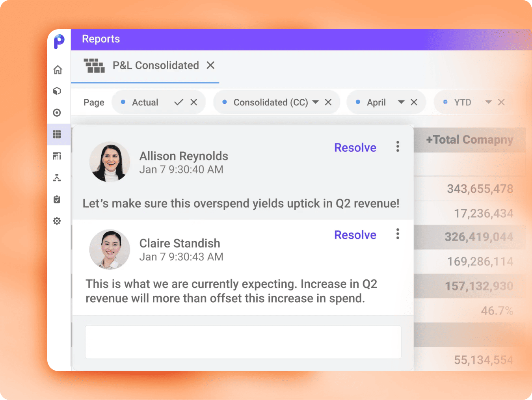This screenshot has width=532, height=400.
Task: Select the 55,134,554 cell
Action: coord(484,360)
